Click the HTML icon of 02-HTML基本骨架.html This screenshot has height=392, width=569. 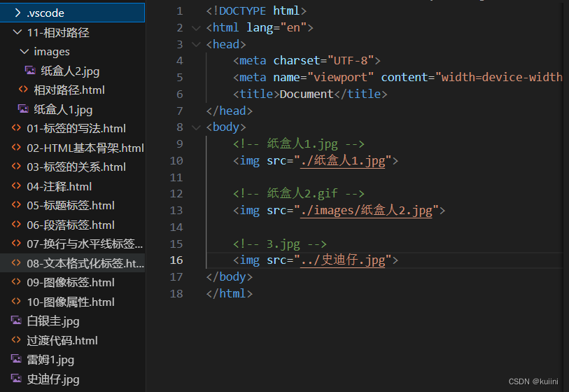pos(16,148)
